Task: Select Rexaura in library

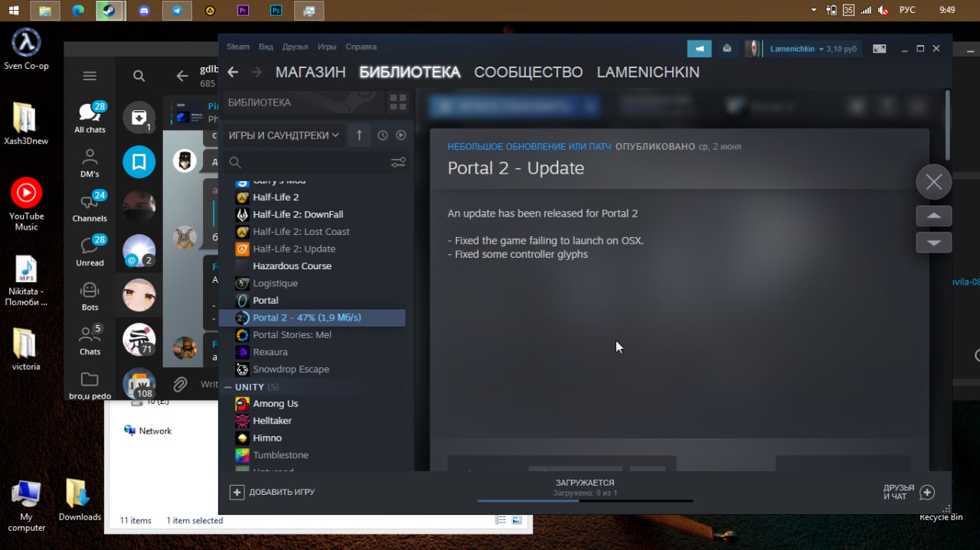Action: [x=270, y=352]
